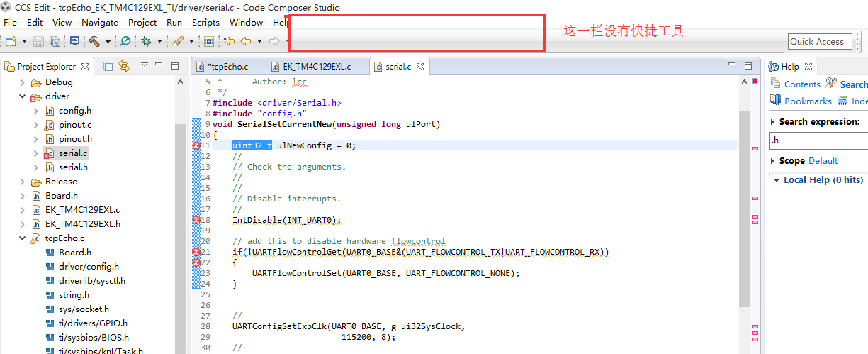Open the Back navigation history dropdown
Screen dimensions: 868x354
click(259, 41)
